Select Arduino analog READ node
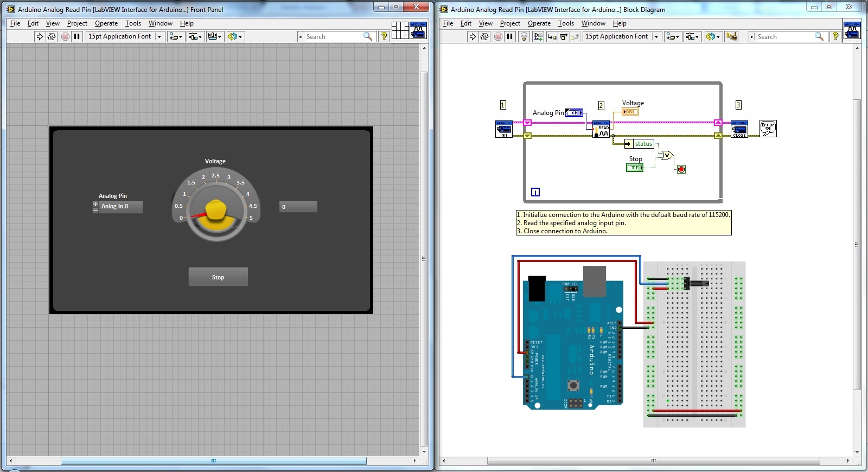 click(x=601, y=129)
